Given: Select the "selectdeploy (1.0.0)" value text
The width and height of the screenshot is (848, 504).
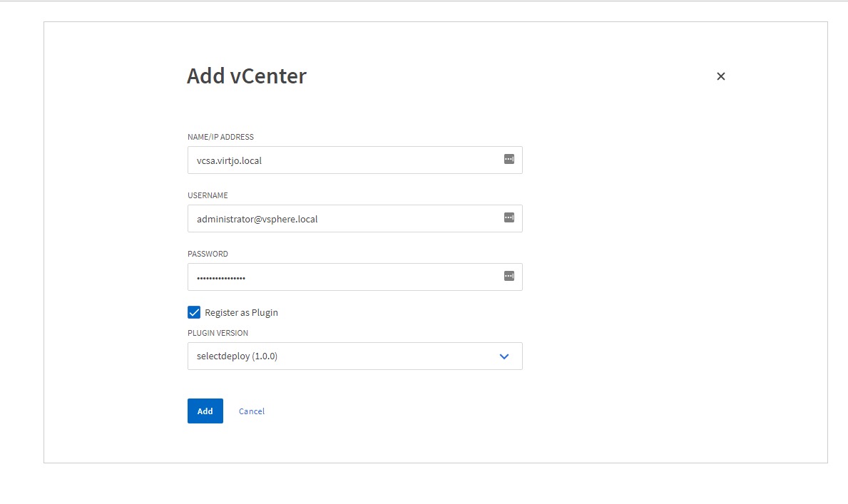Looking at the screenshot, I should (237, 356).
